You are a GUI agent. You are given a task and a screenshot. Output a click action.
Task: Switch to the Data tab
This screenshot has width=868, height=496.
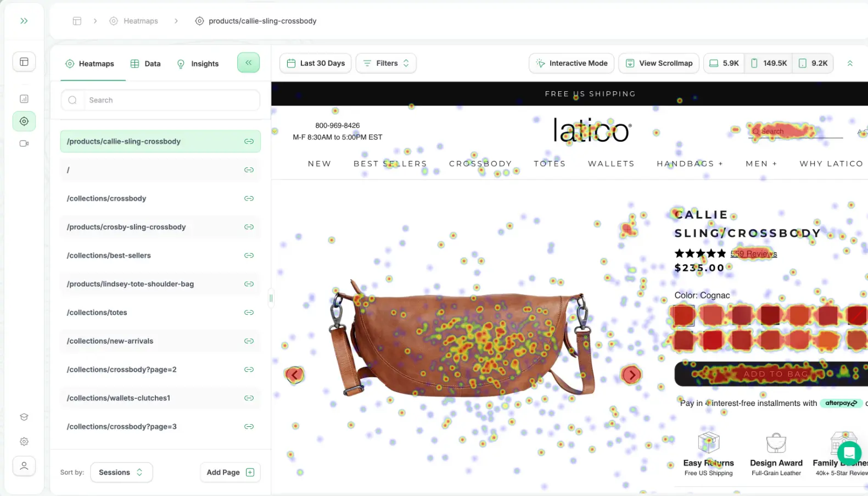(x=145, y=64)
